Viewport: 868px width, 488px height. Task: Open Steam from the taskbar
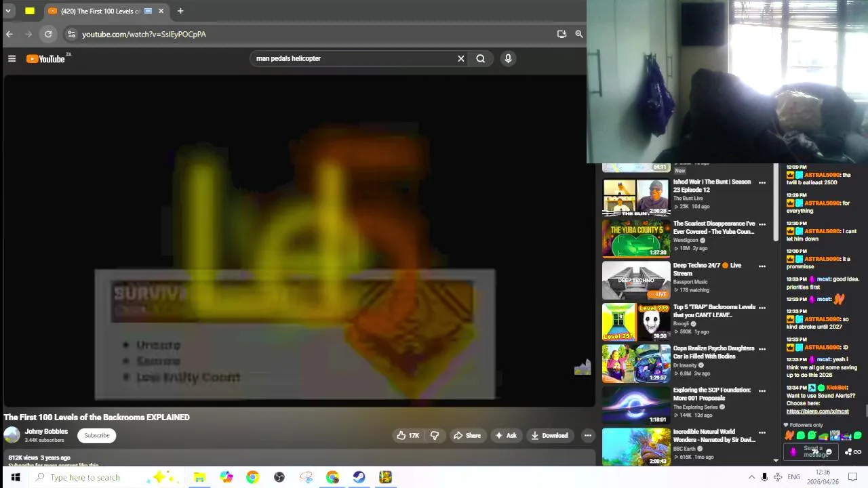(x=359, y=477)
